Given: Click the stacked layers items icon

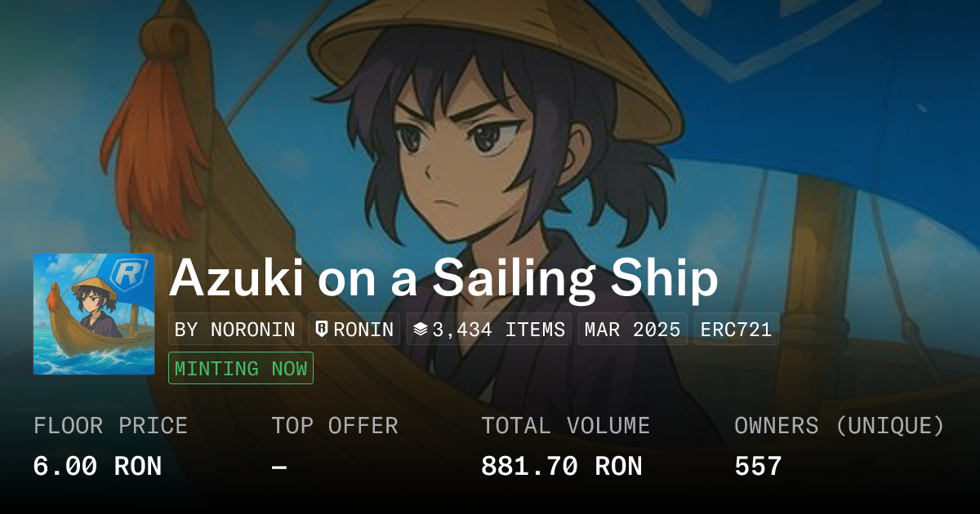Looking at the screenshot, I should click(421, 330).
